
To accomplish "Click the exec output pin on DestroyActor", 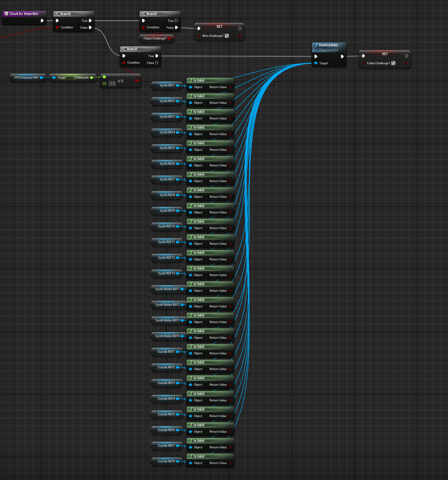I will click(342, 56).
